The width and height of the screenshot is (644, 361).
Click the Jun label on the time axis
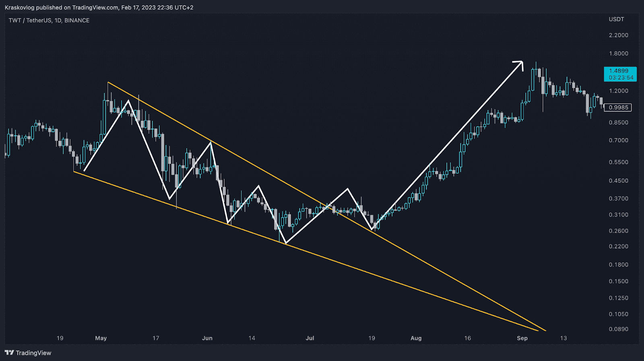(207, 338)
